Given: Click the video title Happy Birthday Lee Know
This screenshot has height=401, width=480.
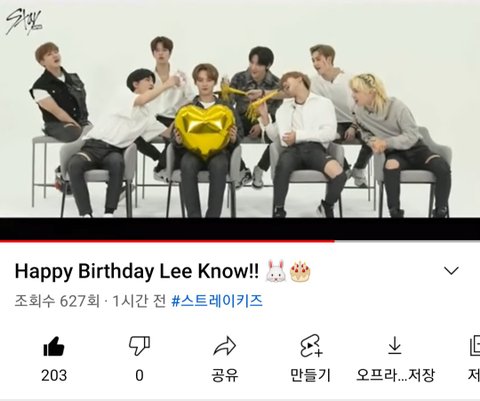Looking at the screenshot, I should point(137,271).
